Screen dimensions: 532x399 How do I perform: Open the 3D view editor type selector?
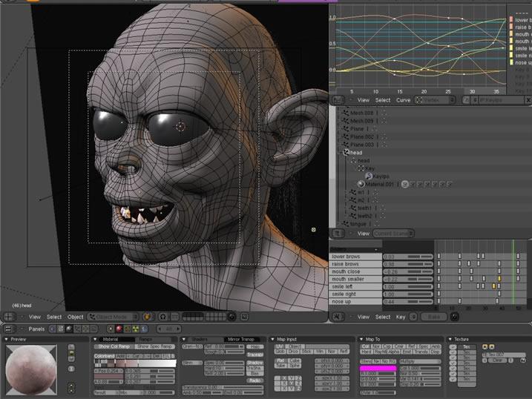pyautogui.click(x=10, y=317)
